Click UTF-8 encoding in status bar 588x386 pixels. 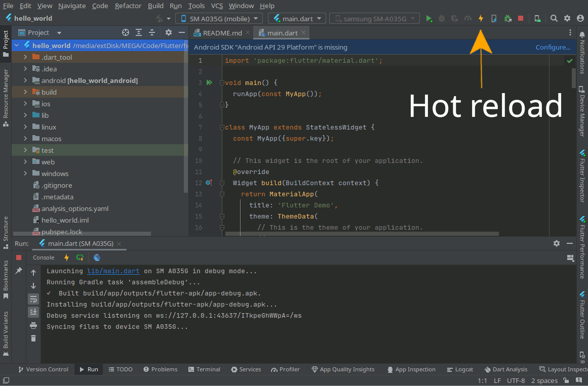click(x=516, y=380)
